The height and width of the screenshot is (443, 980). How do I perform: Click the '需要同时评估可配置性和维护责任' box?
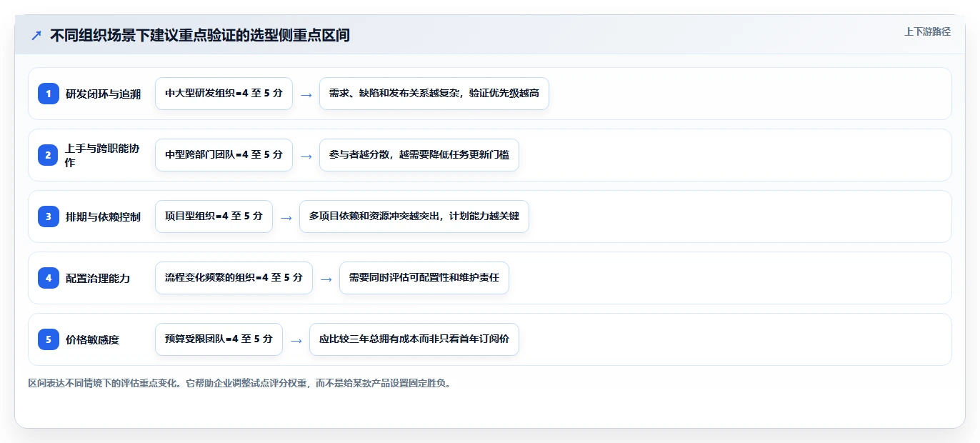click(x=424, y=278)
